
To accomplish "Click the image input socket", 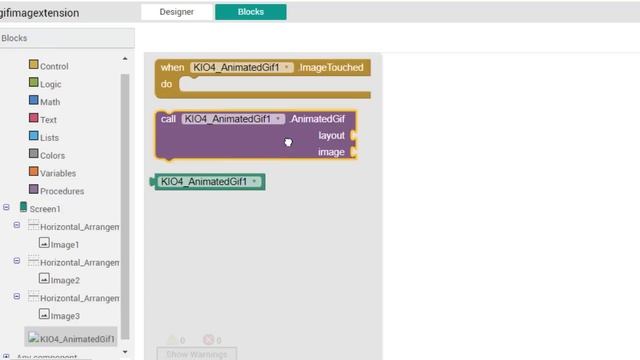I will click(x=354, y=152).
